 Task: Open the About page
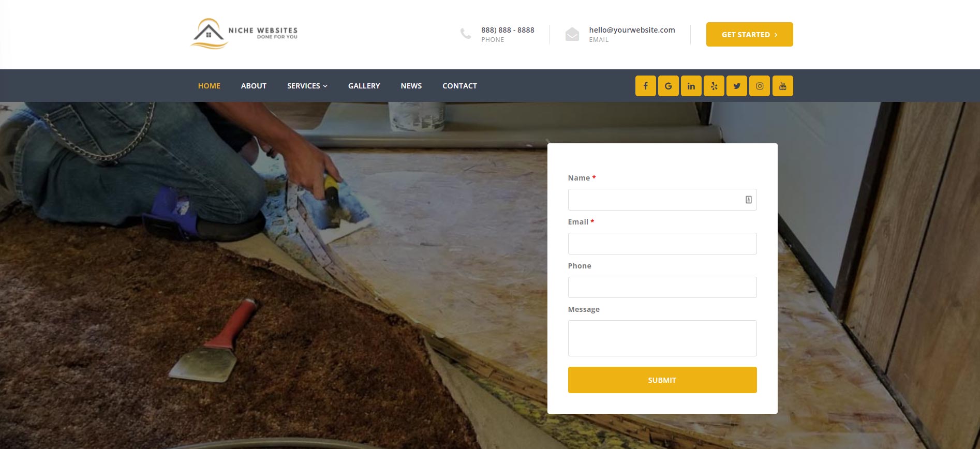pos(254,86)
